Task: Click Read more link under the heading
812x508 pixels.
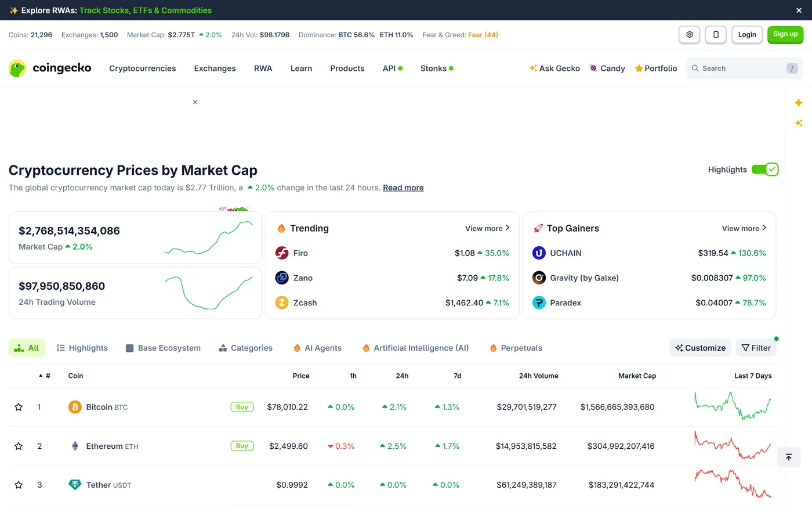Action: coord(403,188)
